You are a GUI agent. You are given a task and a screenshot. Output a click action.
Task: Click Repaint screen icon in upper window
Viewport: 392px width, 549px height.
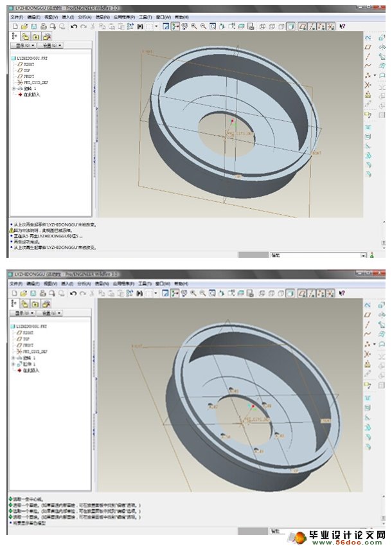coord(166,26)
